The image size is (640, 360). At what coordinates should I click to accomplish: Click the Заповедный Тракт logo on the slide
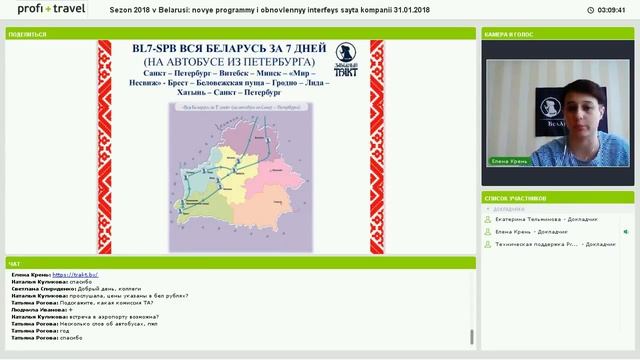(x=346, y=60)
